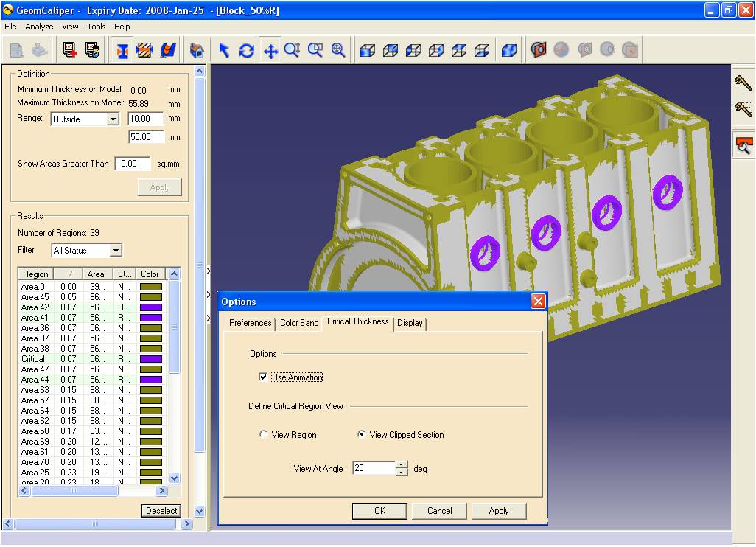
Task: Open the Range dropdown showing Outside
Action: point(113,119)
